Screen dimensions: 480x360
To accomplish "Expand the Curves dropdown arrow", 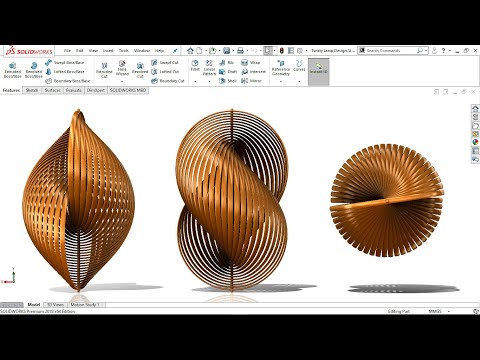I will tap(299, 81).
